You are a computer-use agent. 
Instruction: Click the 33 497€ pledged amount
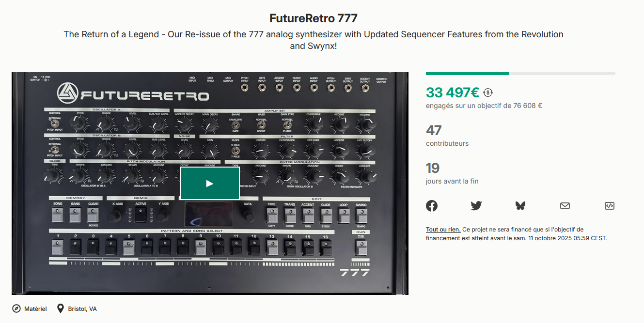coord(452,92)
